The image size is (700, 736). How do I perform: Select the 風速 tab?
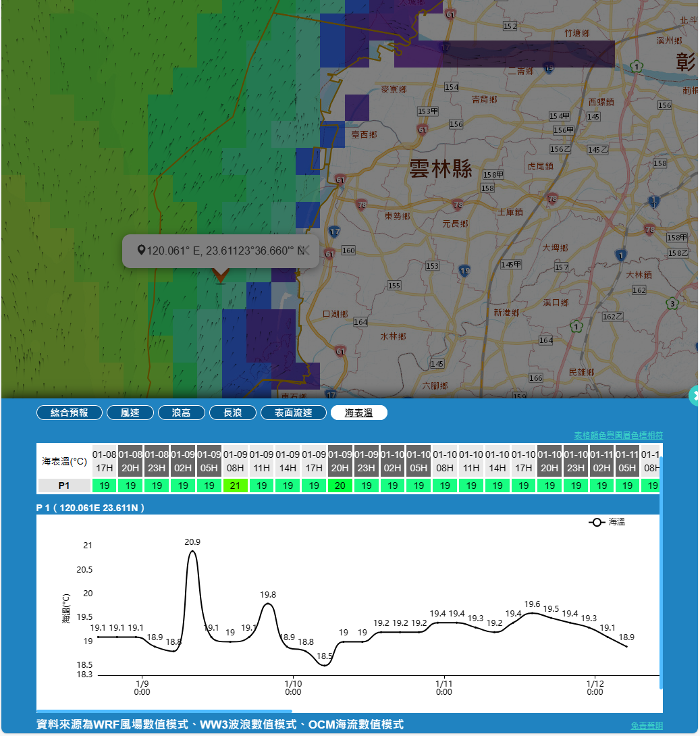point(130,413)
